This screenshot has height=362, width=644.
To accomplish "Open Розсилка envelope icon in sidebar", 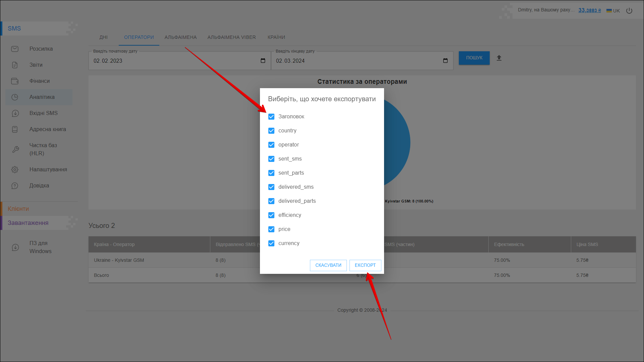I will [15, 49].
